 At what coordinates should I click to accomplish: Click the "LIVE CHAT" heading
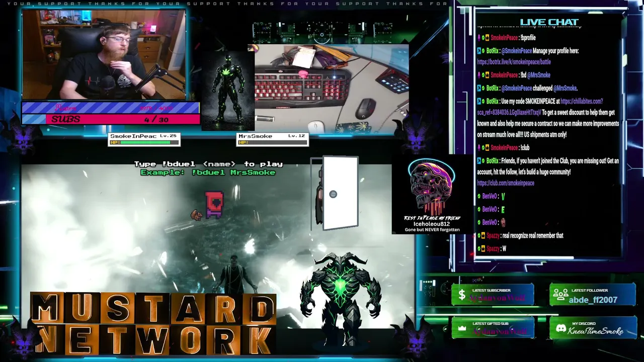[x=549, y=22]
